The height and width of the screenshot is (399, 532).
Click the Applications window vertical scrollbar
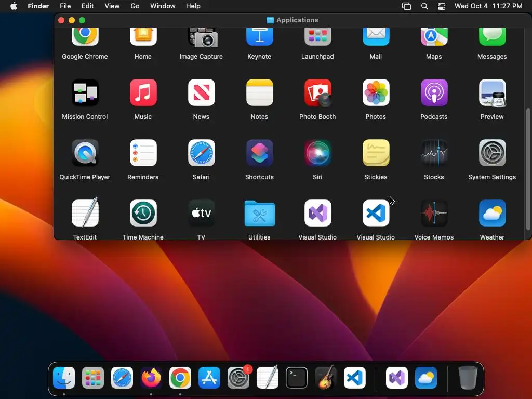(x=528, y=169)
